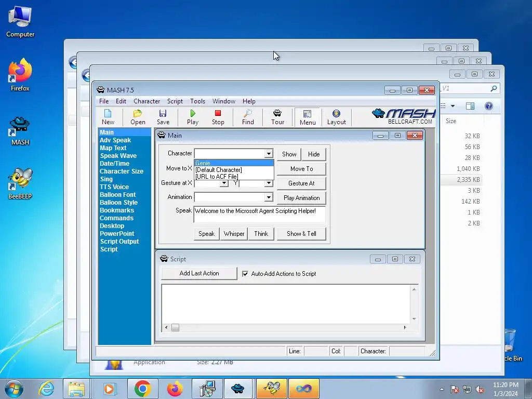Switch to MASH via its taskbar button
The height and width of the screenshot is (399, 532).
point(237,389)
